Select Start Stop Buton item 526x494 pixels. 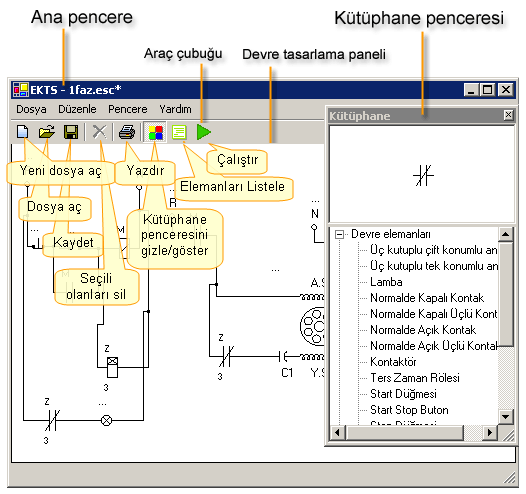(x=409, y=410)
